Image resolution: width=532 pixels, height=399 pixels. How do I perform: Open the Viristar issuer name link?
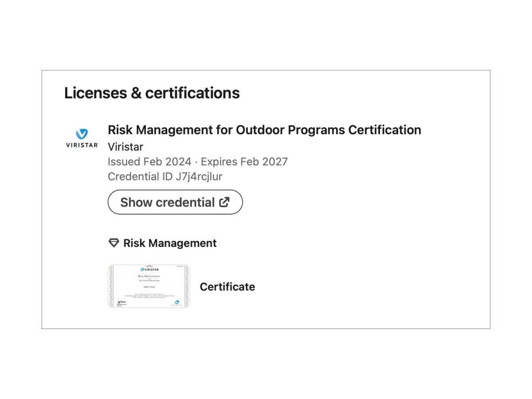[125, 147]
